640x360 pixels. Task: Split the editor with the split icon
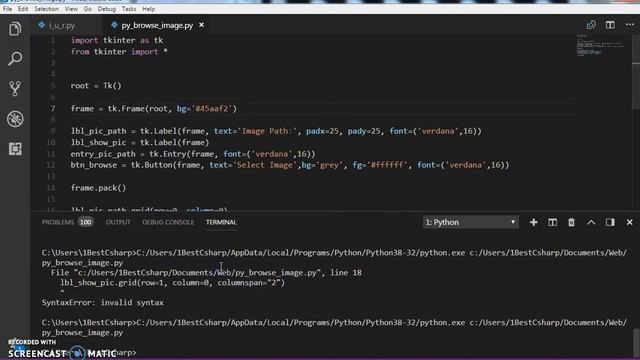click(x=610, y=25)
